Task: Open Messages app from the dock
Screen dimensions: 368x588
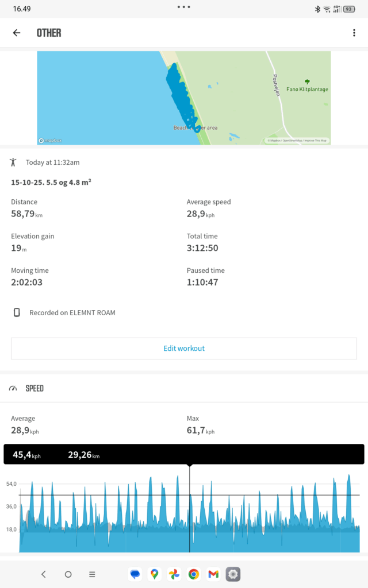Action: pos(135,574)
